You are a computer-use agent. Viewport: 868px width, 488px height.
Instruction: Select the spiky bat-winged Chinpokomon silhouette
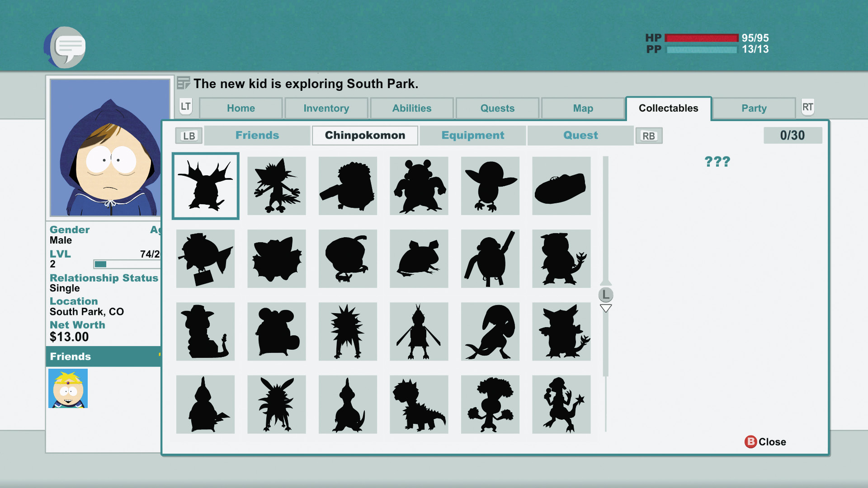pos(205,186)
